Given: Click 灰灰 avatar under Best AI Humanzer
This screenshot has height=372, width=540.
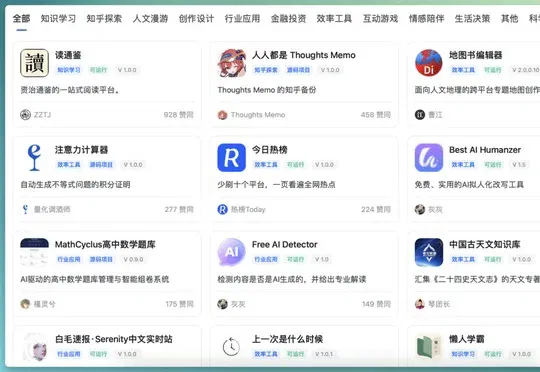Looking at the screenshot, I should 420,209.
